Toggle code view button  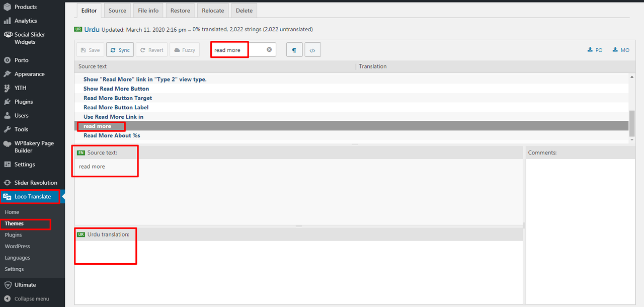pyautogui.click(x=312, y=50)
